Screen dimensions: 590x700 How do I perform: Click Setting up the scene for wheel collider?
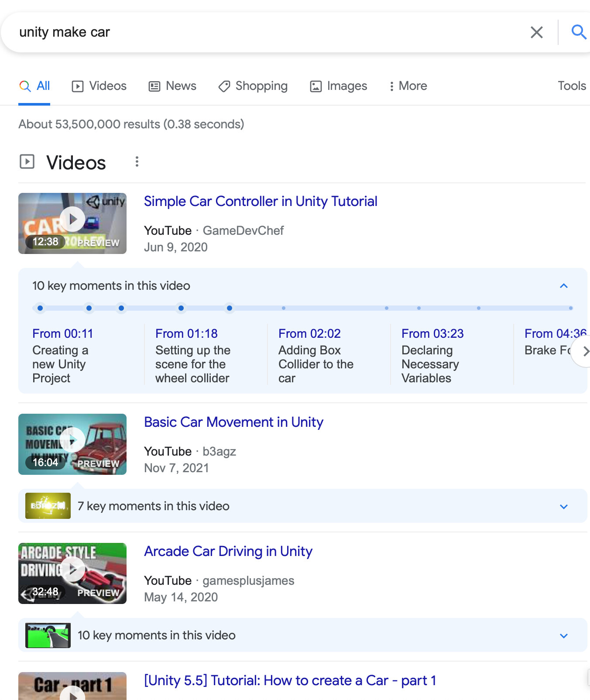click(x=192, y=364)
